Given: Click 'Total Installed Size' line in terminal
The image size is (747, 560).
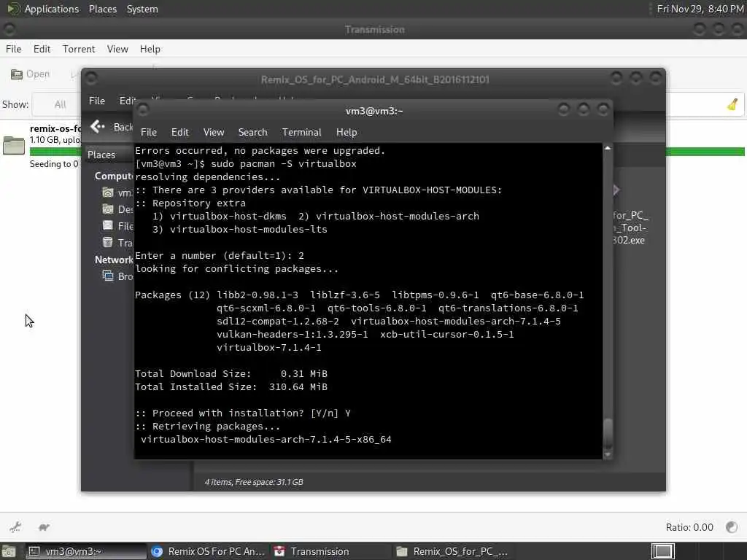Looking at the screenshot, I should (231, 387).
